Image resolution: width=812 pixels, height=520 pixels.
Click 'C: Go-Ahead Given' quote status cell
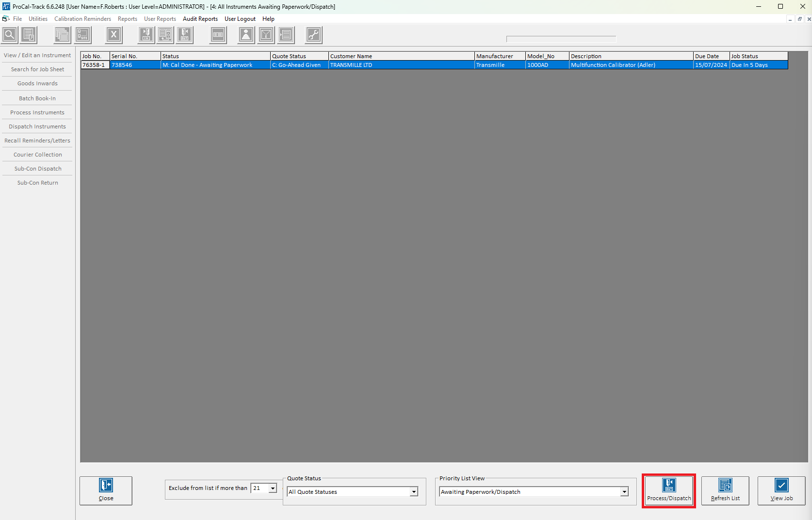tap(299, 65)
